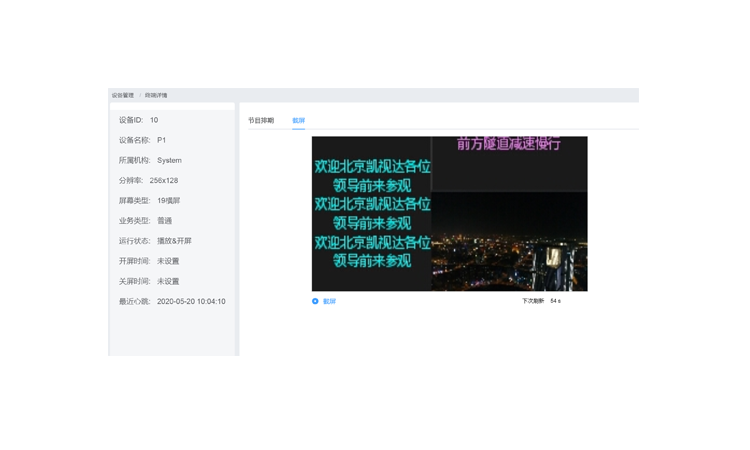The width and height of the screenshot is (750, 450).
Task: Go to 设备管理 in the breadcrumb
Action: pos(122,95)
